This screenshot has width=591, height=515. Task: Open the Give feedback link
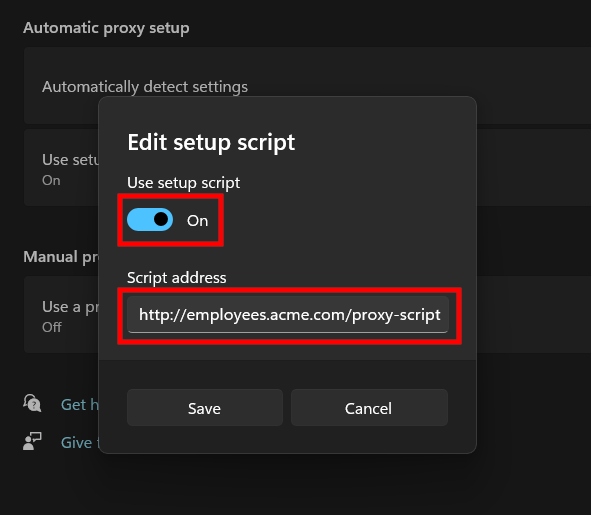pyautogui.click(x=80, y=443)
